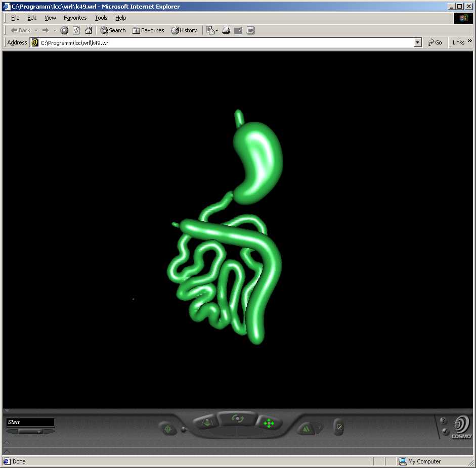Click the Cosmo logo
This screenshot has width=476, height=468.
(x=461, y=427)
